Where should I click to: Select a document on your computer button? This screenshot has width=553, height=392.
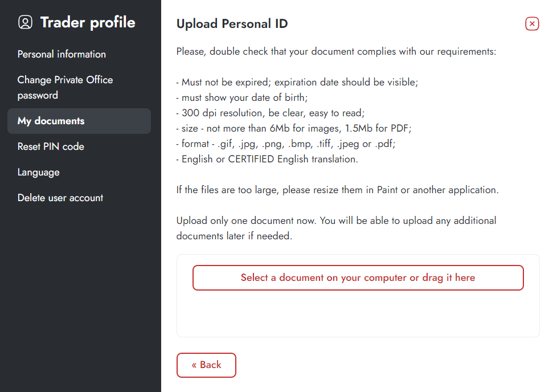(x=358, y=277)
